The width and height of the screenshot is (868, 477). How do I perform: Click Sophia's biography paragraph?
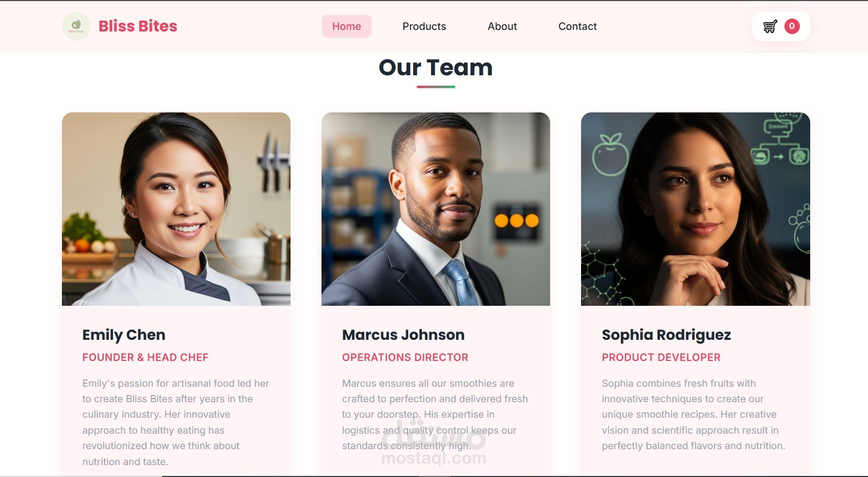click(694, 415)
